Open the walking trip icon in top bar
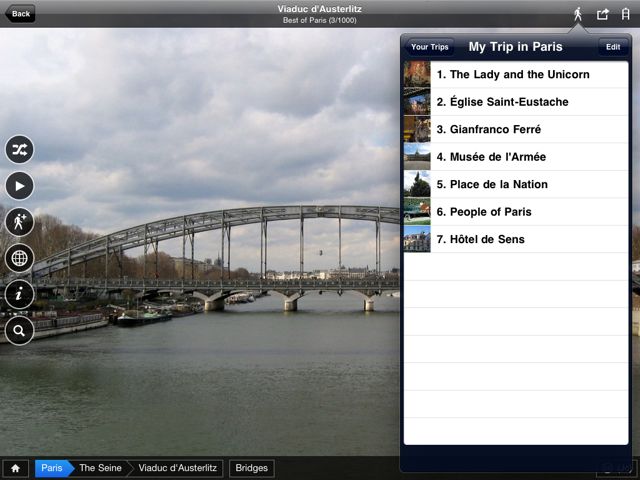 [x=578, y=14]
